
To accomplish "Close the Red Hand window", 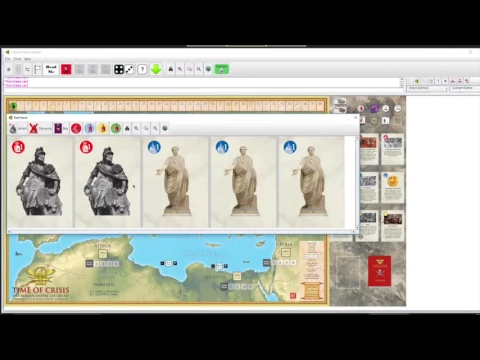I will coord(355,117).
